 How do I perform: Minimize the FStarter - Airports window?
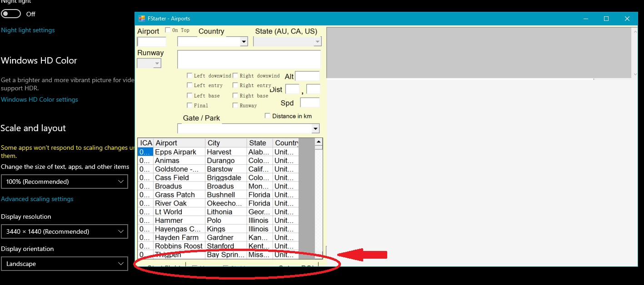pos(585,19)
